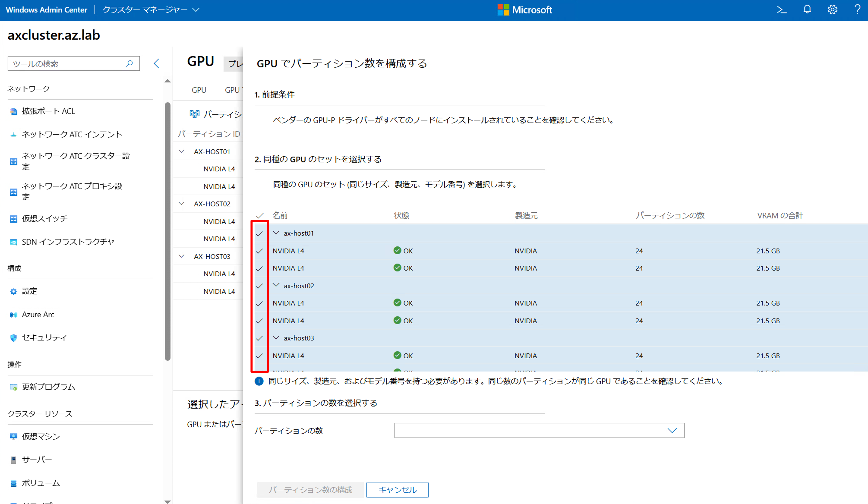Click the magnifier icon in the tool search box
Screen dimensions: 868x504
[x=129, y=64]
